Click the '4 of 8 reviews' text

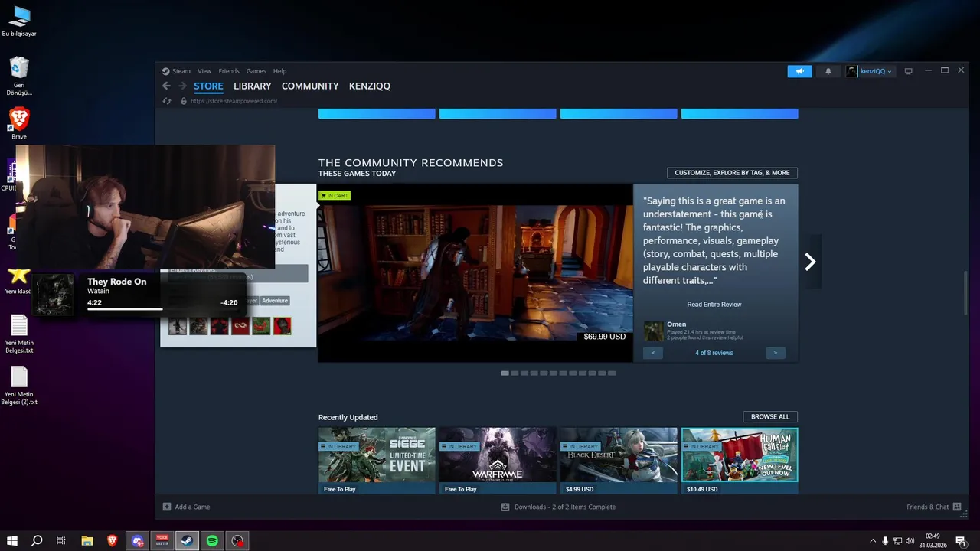pyautogui.click(x=714, y=353)
